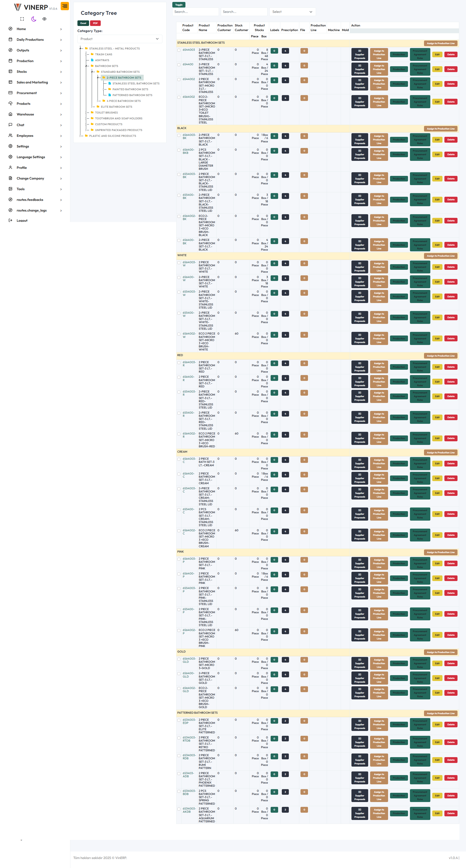Image resolution: width=466 pixels, height=868 pixels.
Task: Click the routes.feedbacks compass icon
Action: pos(10,199)
